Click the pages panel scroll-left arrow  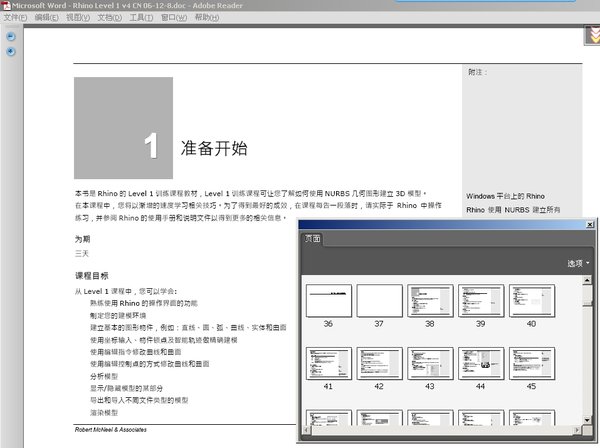(x=306, y=430)
